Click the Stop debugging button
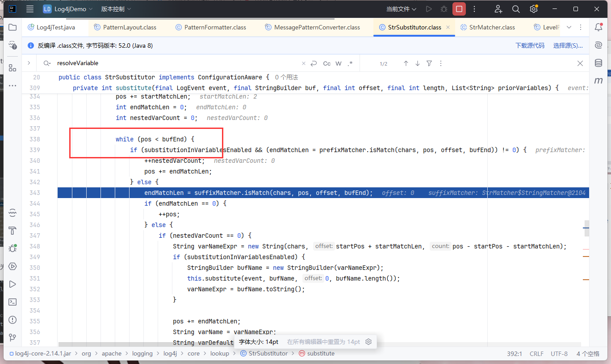The height and width of the screenshot is (364, 611). 459,9
